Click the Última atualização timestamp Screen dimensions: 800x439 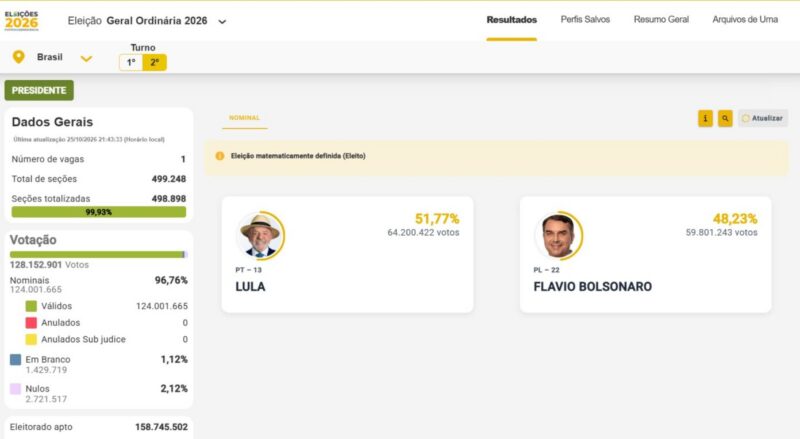(89, 139)
